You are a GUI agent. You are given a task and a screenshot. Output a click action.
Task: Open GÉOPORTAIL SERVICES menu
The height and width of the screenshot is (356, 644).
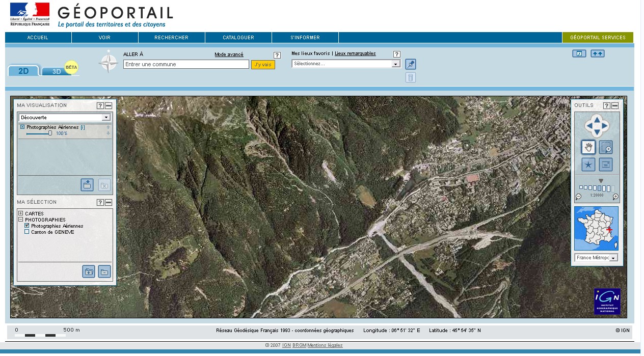pos(598,38)
